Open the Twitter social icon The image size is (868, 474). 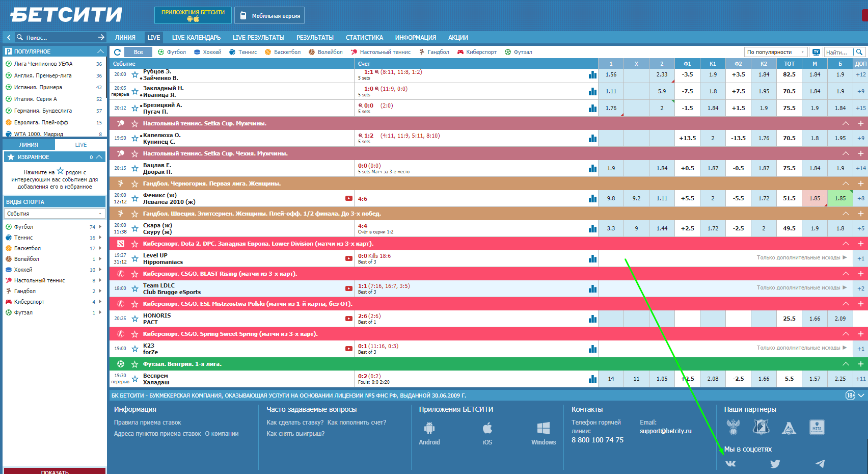tap(775, 463)
